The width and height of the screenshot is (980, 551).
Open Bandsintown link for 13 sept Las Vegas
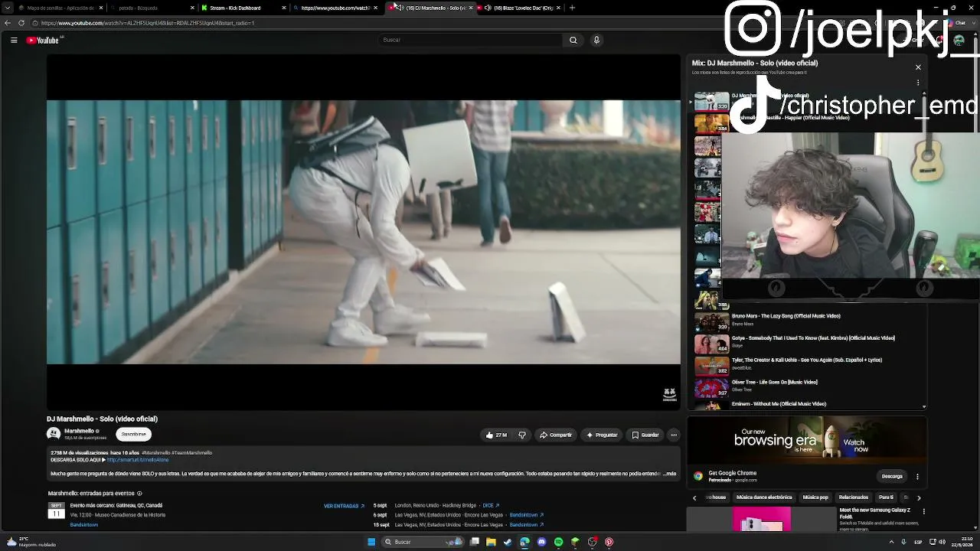point(527,525)
